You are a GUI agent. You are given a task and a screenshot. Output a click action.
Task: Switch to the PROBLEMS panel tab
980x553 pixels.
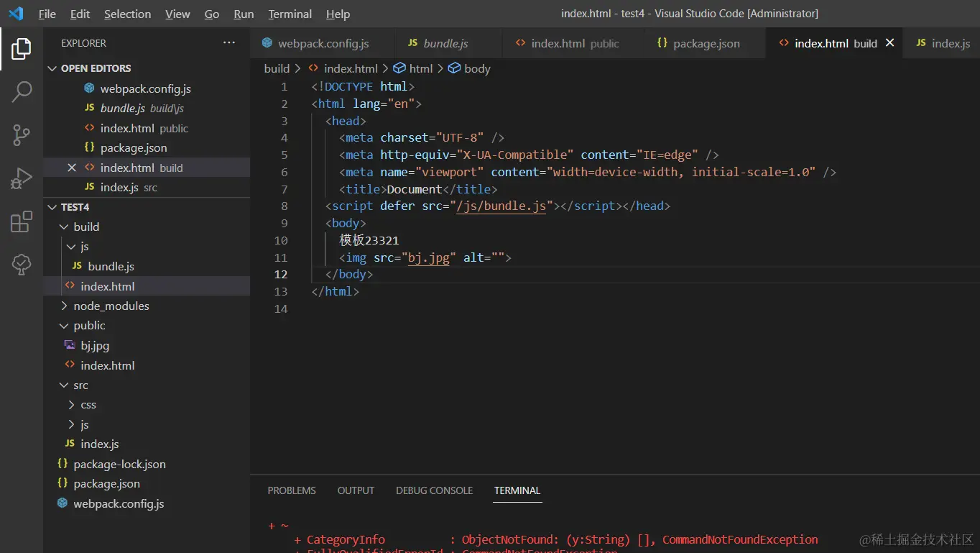pos(291,490)
